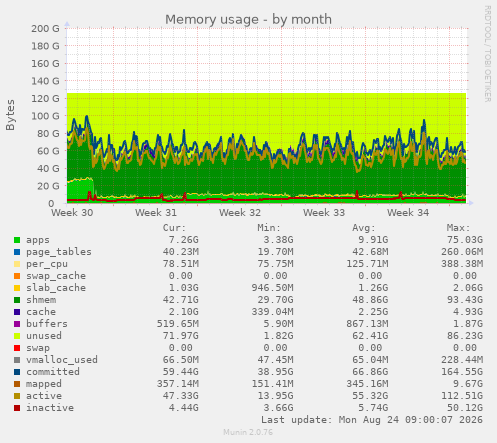This screenshot has width=497, height=443.
Task: Click the 'per_cpu' legend label
Action: tap(47, 264)
